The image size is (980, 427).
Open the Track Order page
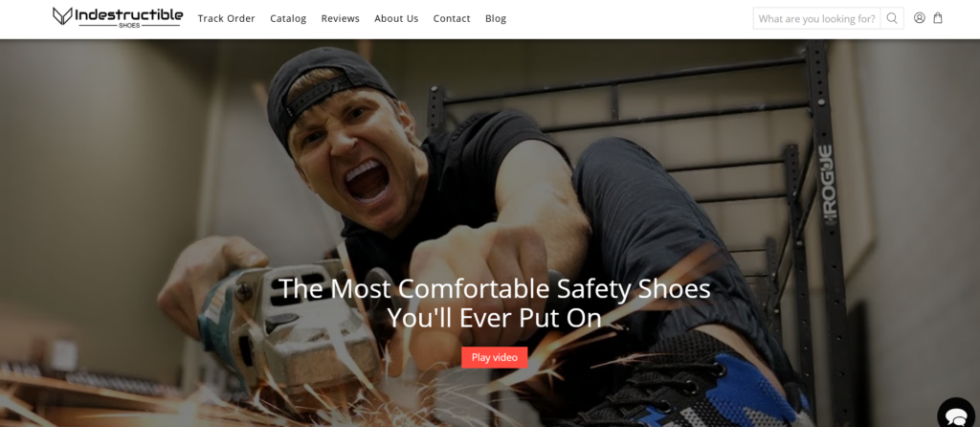pos(226,19)
